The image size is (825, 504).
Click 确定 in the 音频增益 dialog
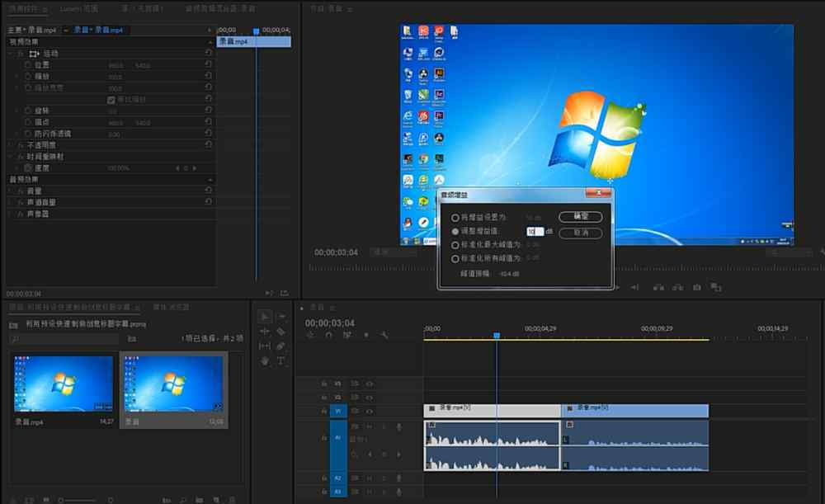click(580, 217)
